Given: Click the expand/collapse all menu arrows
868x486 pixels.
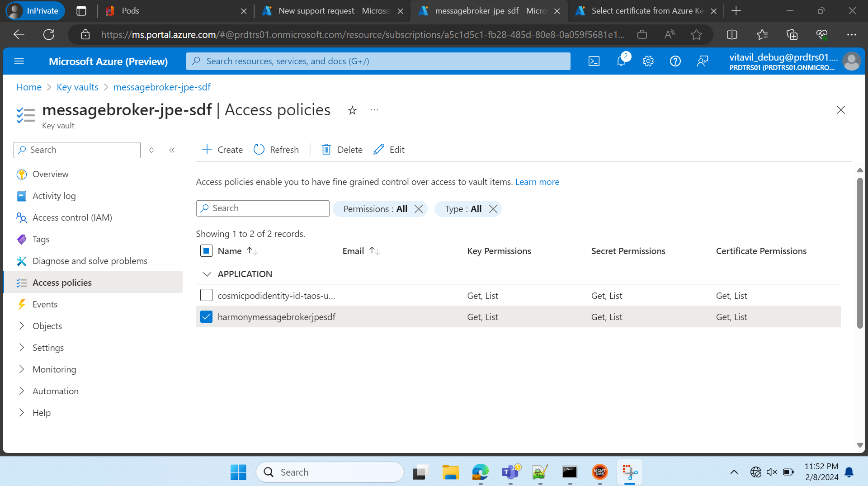Looking at the screenshot, I should point(151,150).
